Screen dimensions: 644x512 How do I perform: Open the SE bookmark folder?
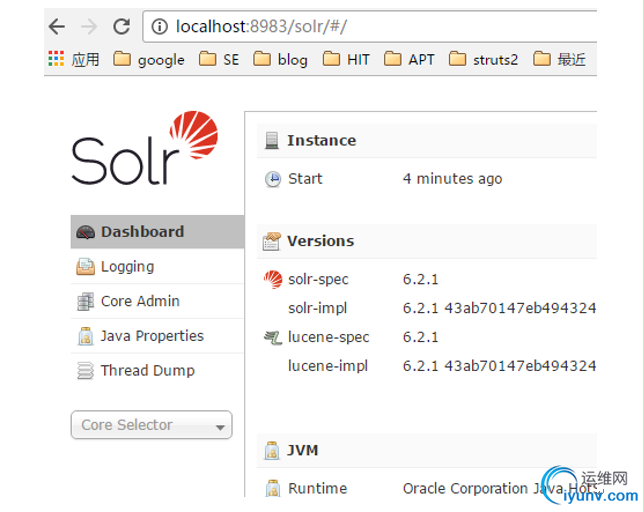pyautogui.click(x=219, y=60)
